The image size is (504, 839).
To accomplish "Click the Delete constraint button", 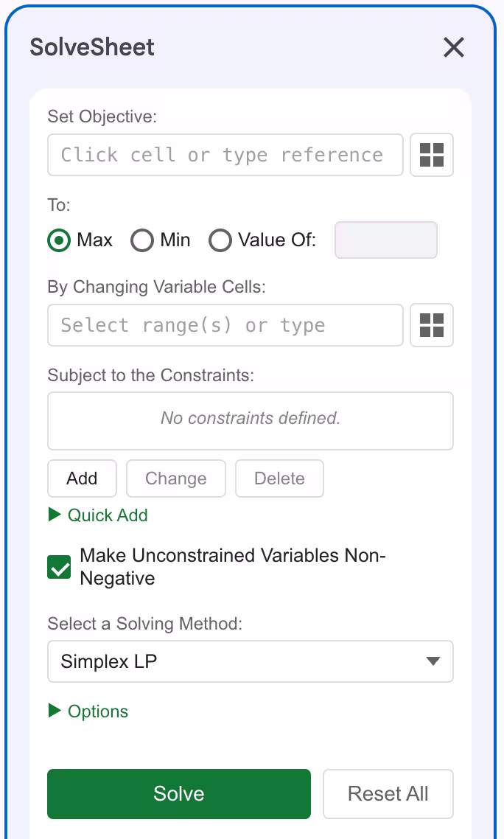I will click(x=279, y=478).
